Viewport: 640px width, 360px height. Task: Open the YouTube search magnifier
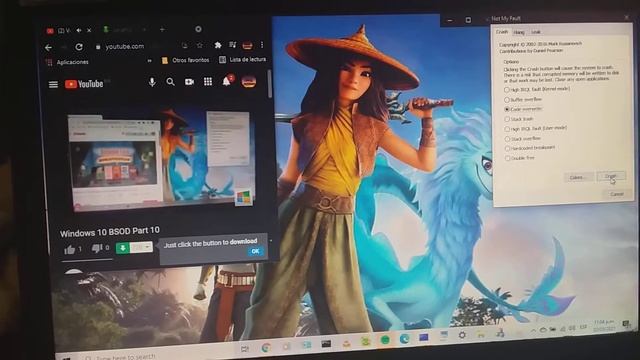pyautogui.click(x=170, y=82)
